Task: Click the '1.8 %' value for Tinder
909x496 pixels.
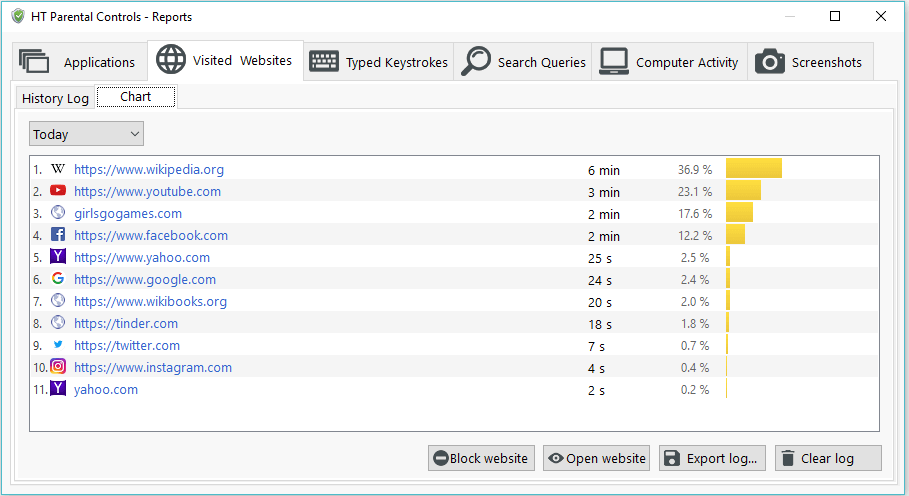Action: click(x=695, y=324)
